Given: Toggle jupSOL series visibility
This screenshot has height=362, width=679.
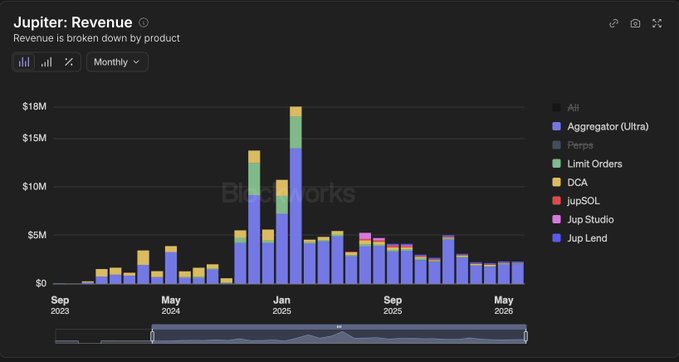Looking at the screenshot, I should (x=576, y=201).
